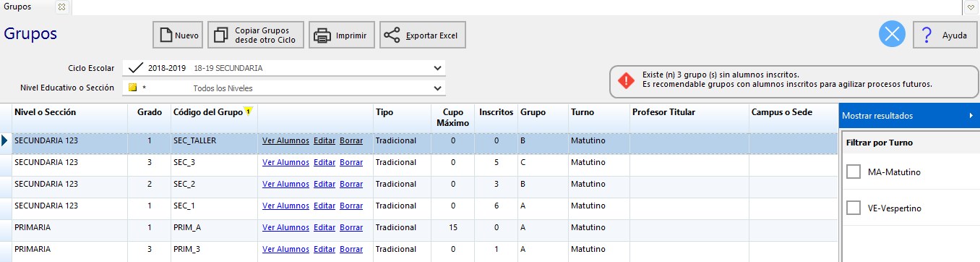This screenshot has height=262, width=980.
Task: Select the SEC_TALLER group code cell
Action: 214,143
